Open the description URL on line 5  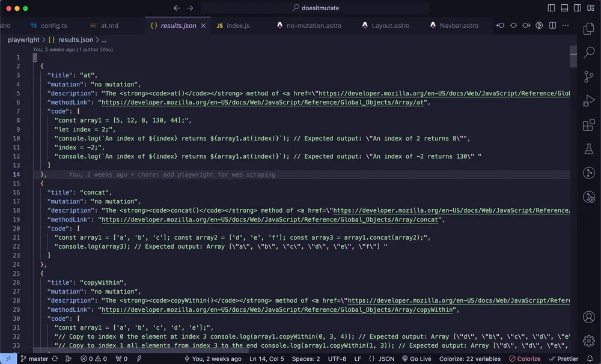click(444, 93)
